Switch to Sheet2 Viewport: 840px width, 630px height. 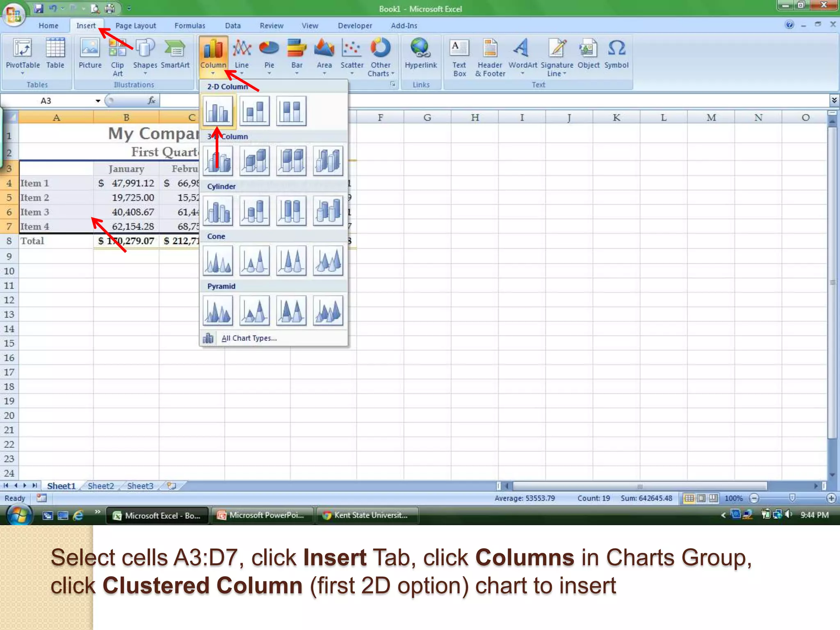tap(101, 486)
